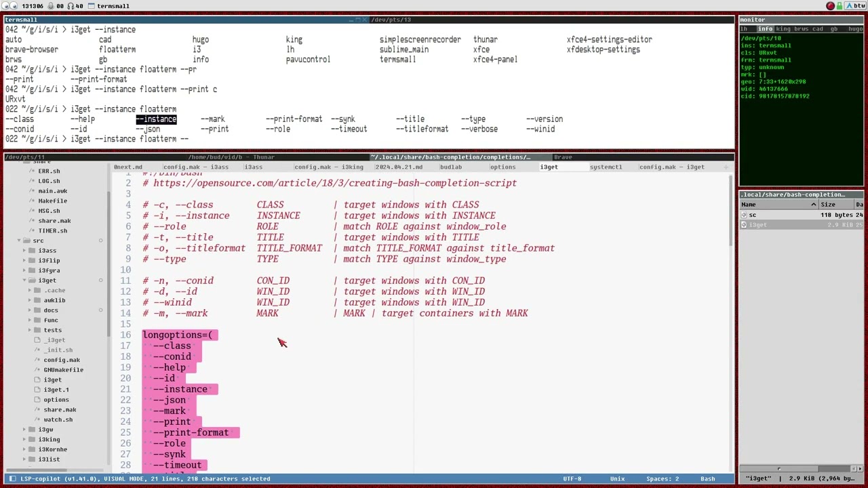The height and width of the screenshot is (488, 868).
Task: Select the i3Kornhe folder in sidebar
Action: click(52, 449)
